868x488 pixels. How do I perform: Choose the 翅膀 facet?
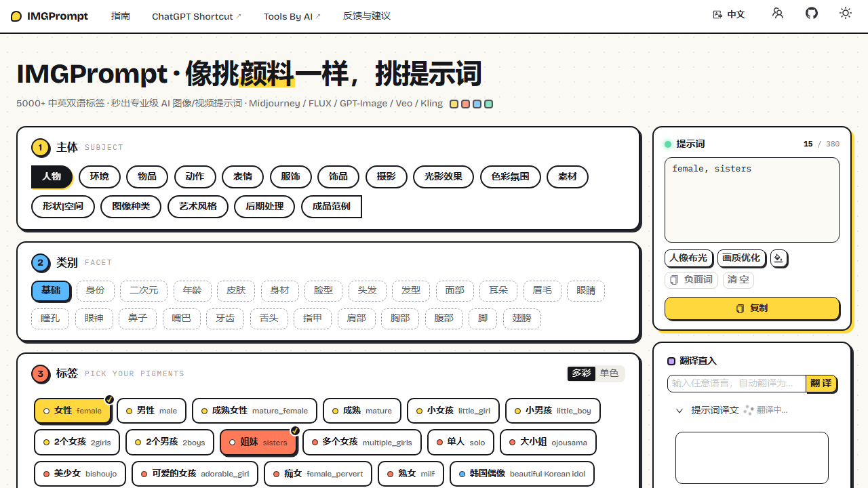[521, 319]
